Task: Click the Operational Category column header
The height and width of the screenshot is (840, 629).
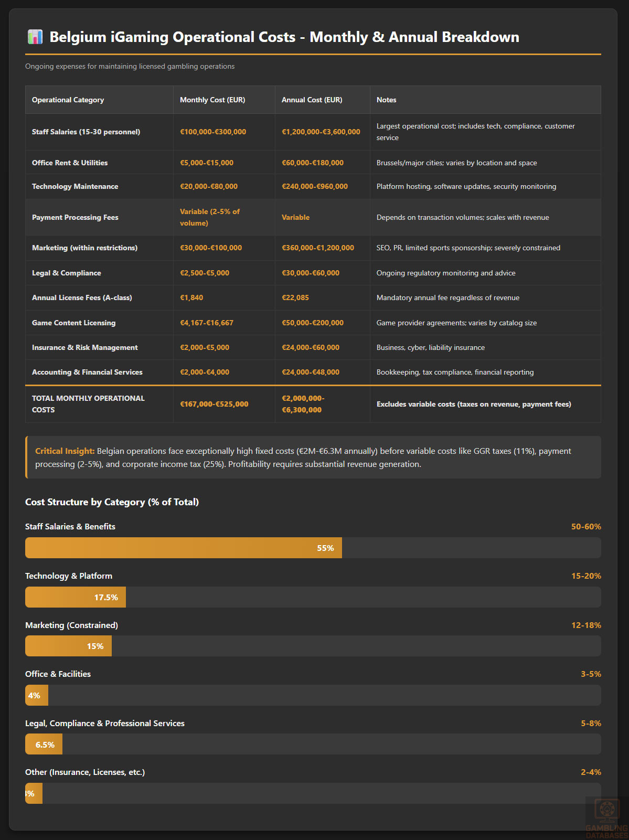Action: 68,100
